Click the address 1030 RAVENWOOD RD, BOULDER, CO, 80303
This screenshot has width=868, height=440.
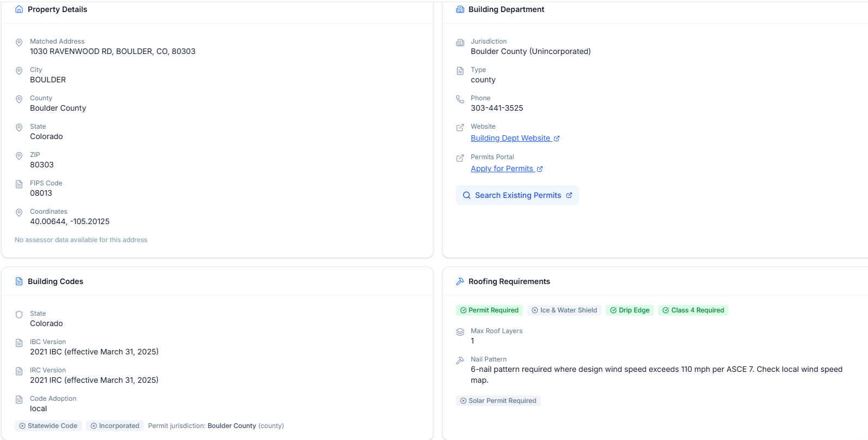(113, 52)
